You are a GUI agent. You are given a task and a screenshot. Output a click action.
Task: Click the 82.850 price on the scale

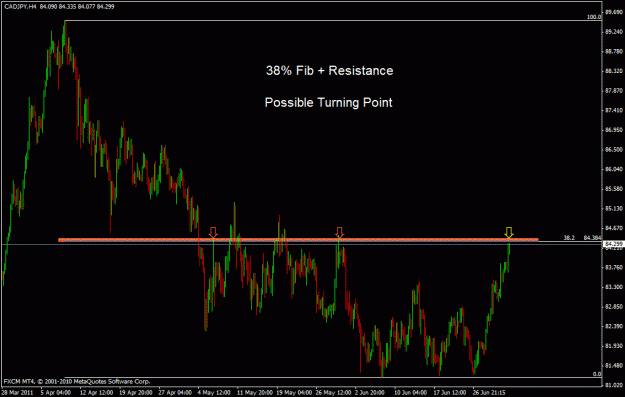pos(614,307)
